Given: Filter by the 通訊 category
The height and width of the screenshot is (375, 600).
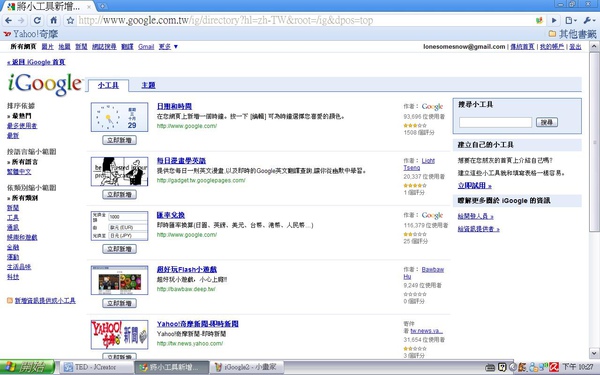Looking at the screenshot, I should 13,228.
